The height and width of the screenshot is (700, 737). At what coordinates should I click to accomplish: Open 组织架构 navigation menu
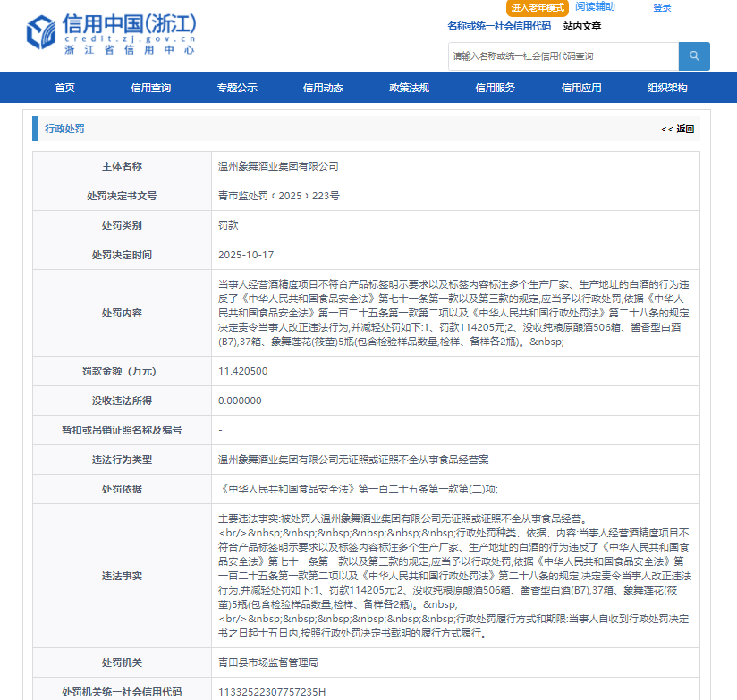[x=667, y=88]
